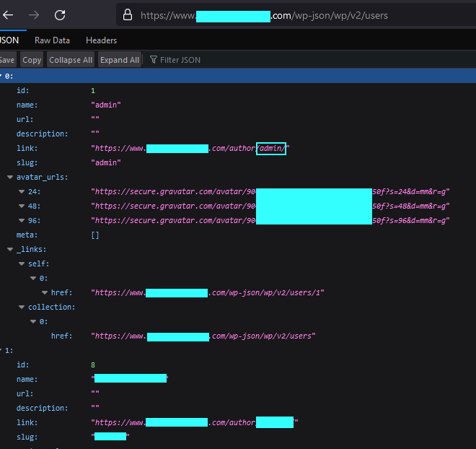Viewport: 476px width, 449px height.
Task: Select the first url: key
Action: (x=25, y=119)
